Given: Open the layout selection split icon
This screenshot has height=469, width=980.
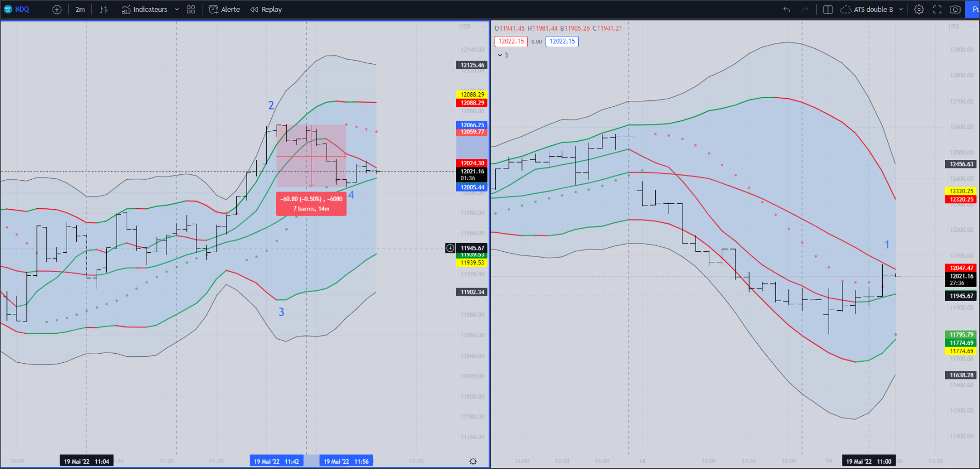Looking at the screenshot, I should click(x=828, y=10).
